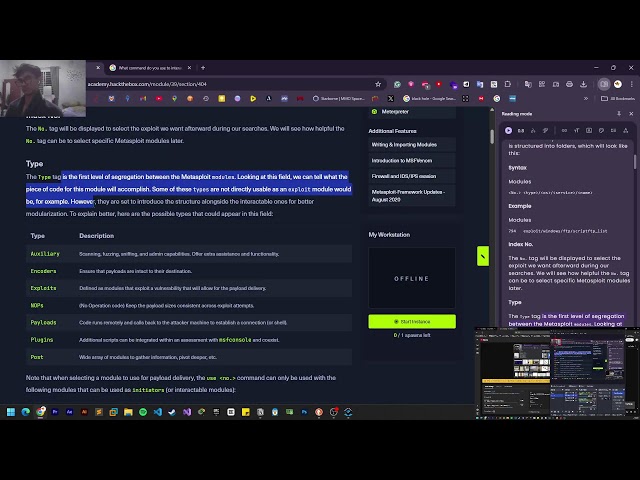Click the side panel toggle icon in toolbar
The image size is (640, 480).
pos(604,84)
